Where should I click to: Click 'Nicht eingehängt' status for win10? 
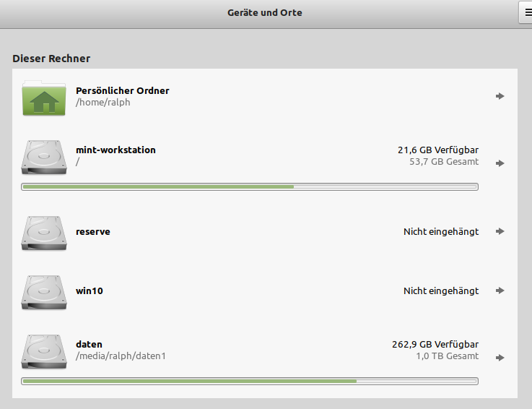pyautogui.click(x=440, y=290)
